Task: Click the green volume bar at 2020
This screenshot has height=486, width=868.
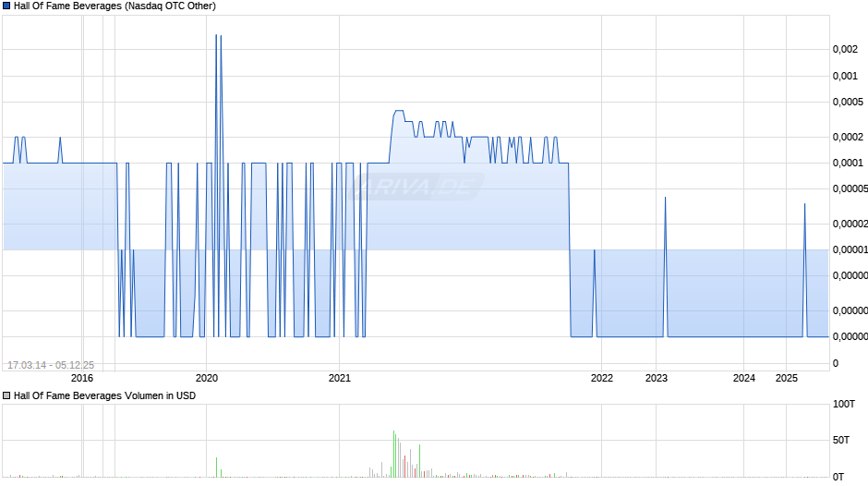Action: coord(216,468)
